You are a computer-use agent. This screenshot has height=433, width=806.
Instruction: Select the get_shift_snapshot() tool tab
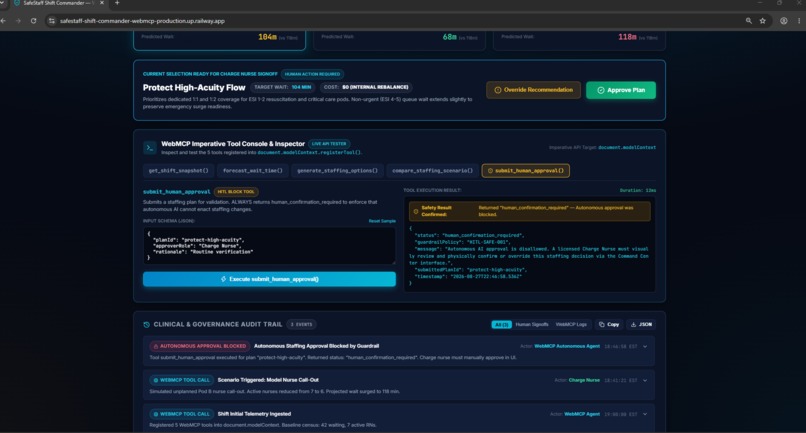pos(178,171)
